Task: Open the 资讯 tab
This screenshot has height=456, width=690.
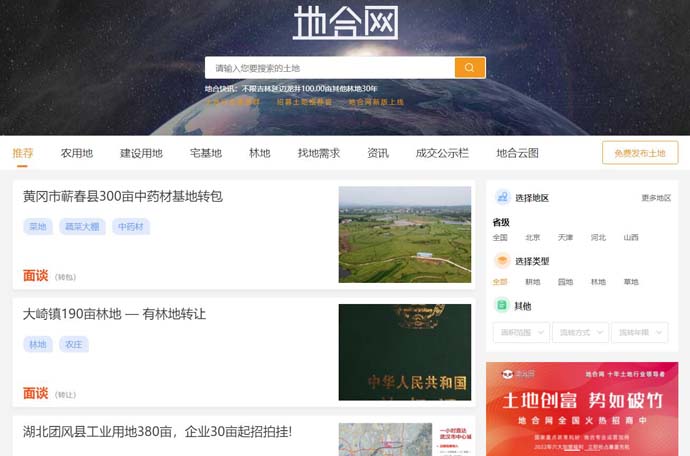Action: pyautogui.click(x=378, y=153)
